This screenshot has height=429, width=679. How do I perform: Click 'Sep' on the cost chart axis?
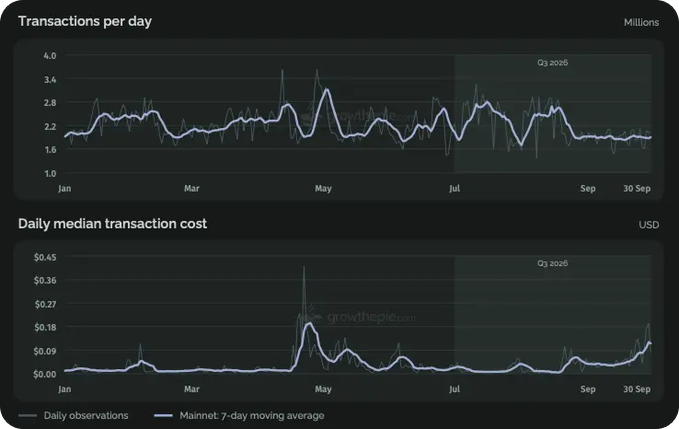coord(588,389)
